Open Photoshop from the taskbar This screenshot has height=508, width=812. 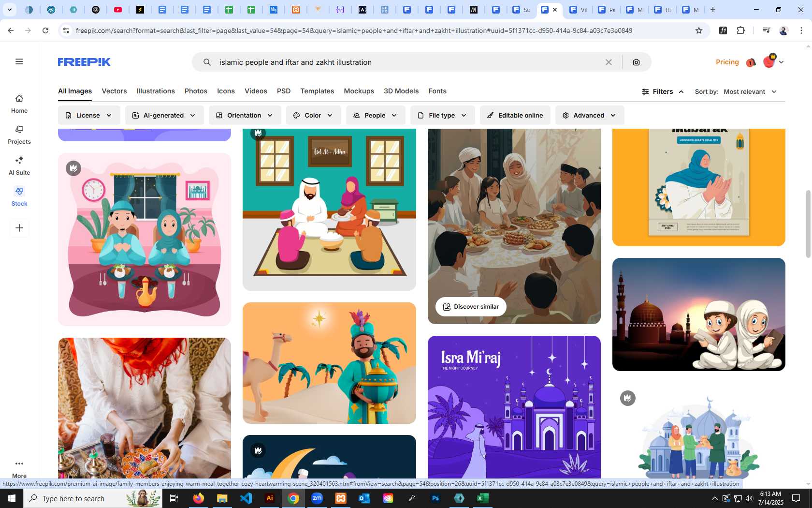coord(435,498)
